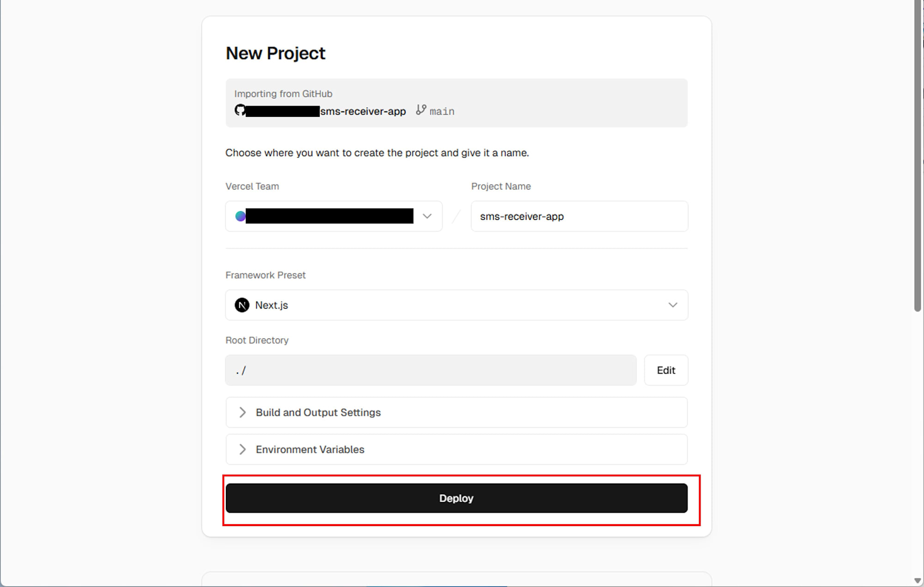Click the Deploy button

click(x=456, y=498)
